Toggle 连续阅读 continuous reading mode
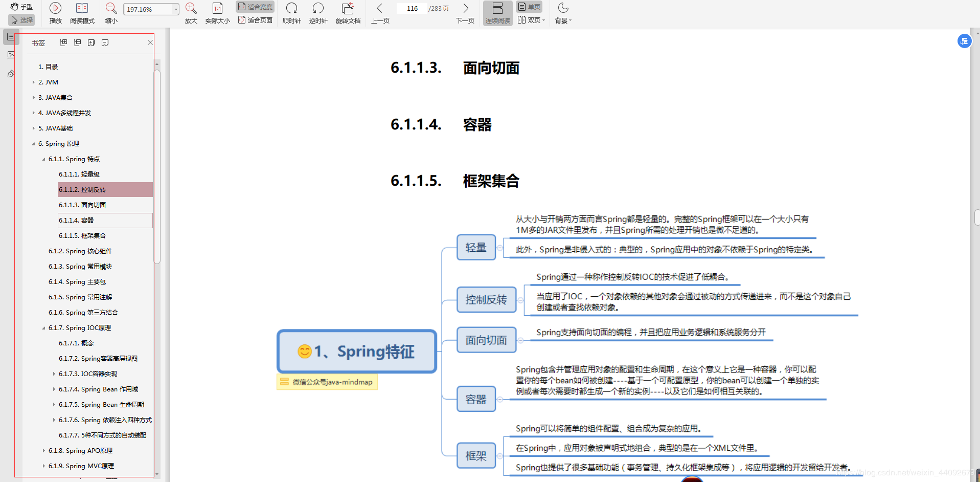 (497, 13)
